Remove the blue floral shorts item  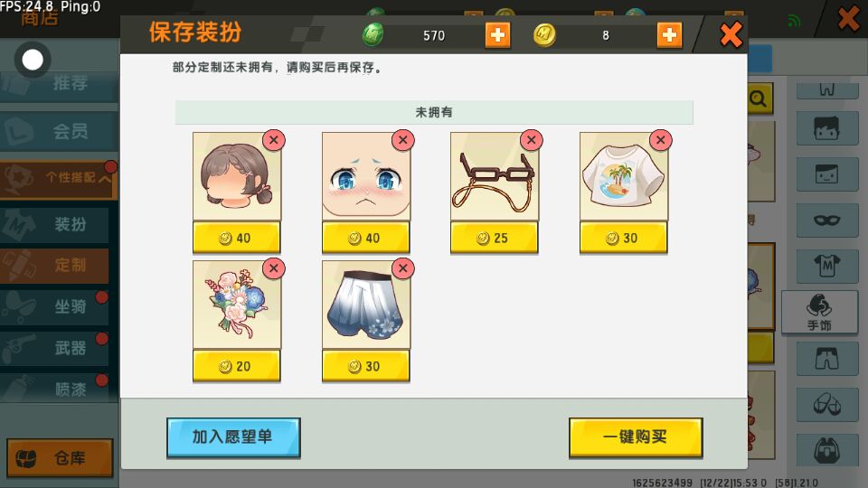[403, 269]
